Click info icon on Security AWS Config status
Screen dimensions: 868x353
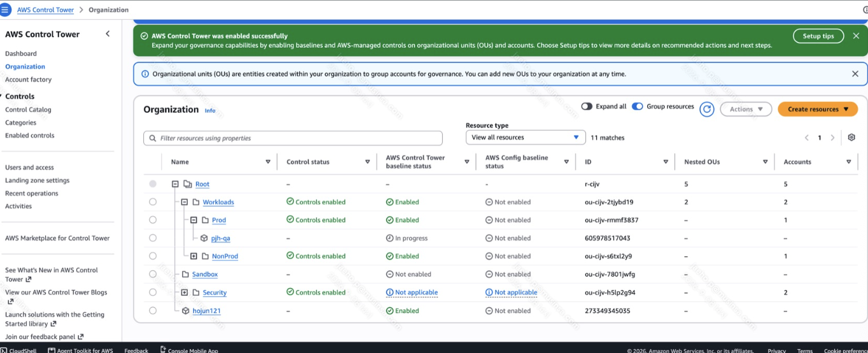(489, 292)
